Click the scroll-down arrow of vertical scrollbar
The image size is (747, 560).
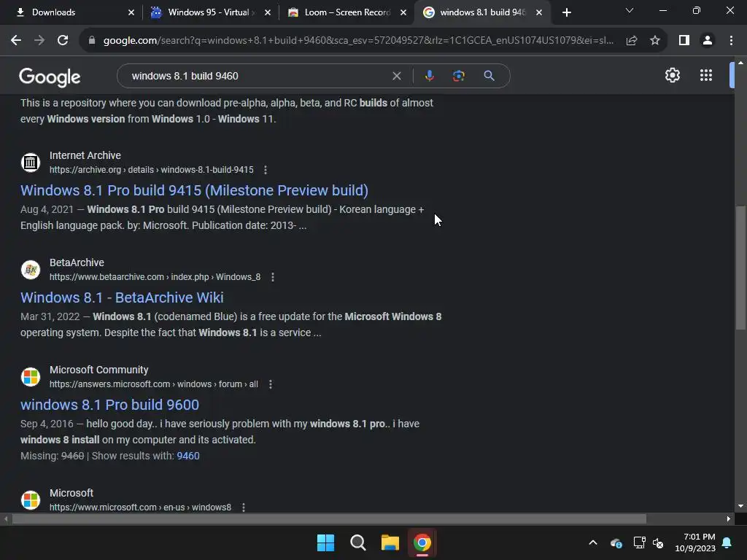740,506
